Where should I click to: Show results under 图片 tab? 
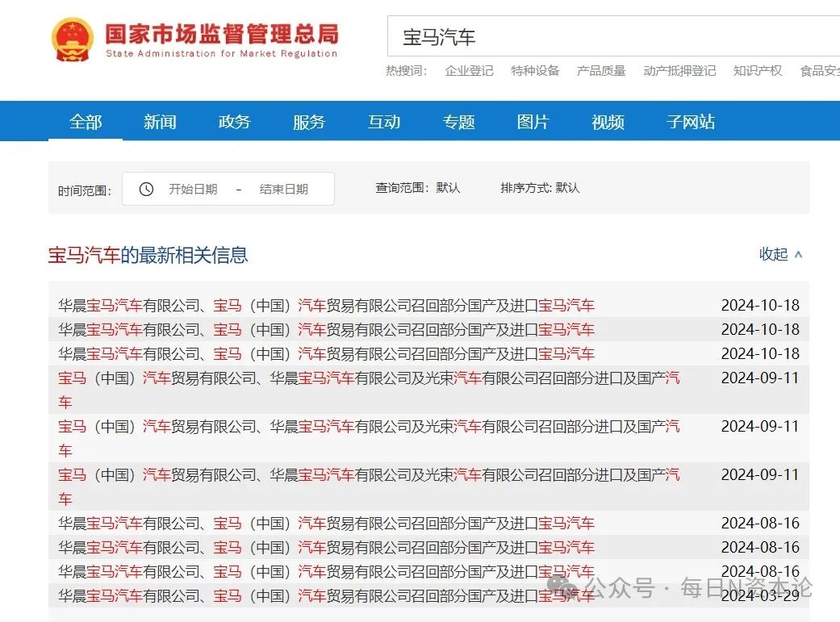click(533, 122)
